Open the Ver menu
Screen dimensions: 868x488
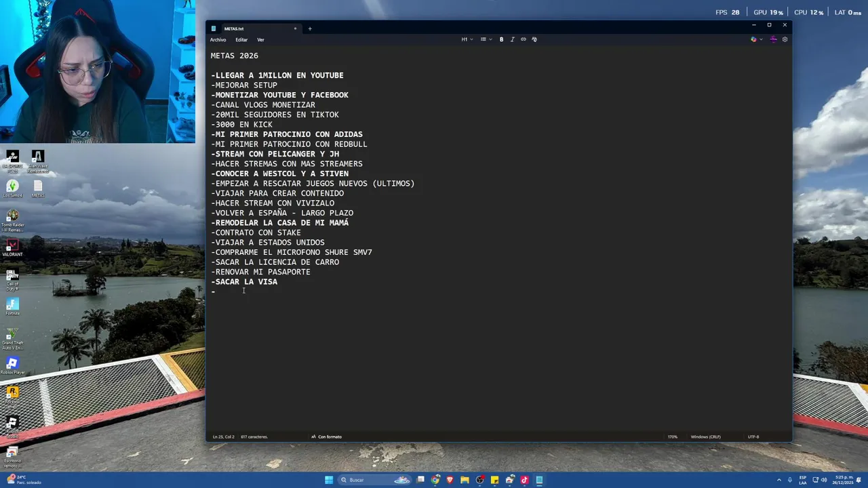tap(260, 40)
